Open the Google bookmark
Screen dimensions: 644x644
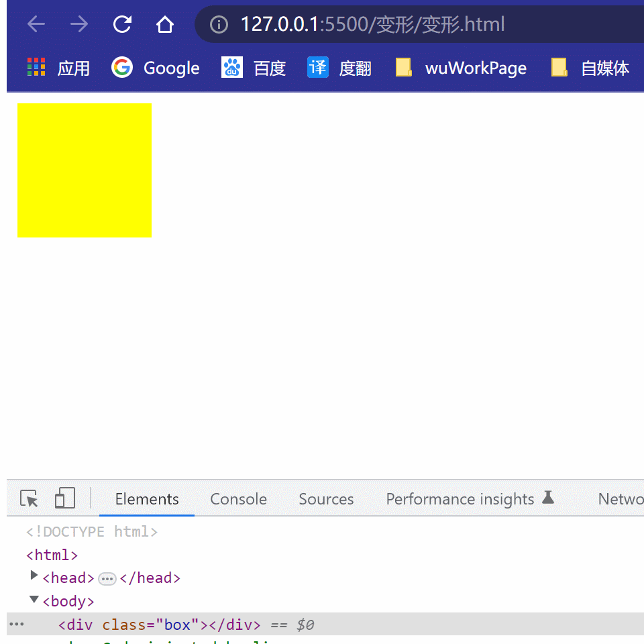coord(156,68)
